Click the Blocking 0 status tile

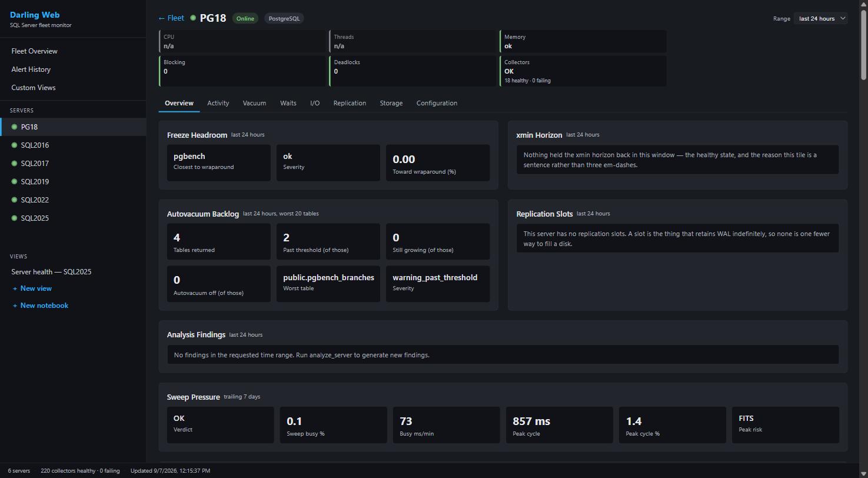pos(242,71)
